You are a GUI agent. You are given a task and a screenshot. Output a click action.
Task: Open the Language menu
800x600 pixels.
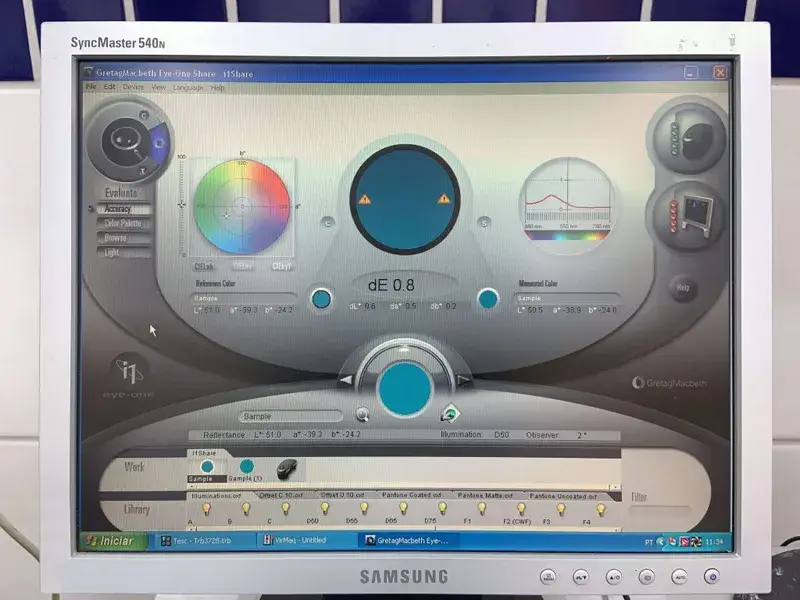pyautogui.click(x=188, y=88)
